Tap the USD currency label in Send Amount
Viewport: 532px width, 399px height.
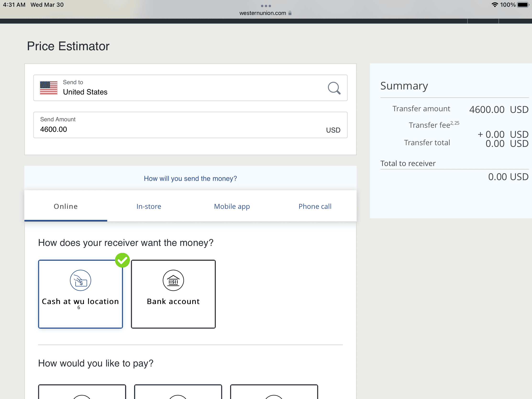333,130
